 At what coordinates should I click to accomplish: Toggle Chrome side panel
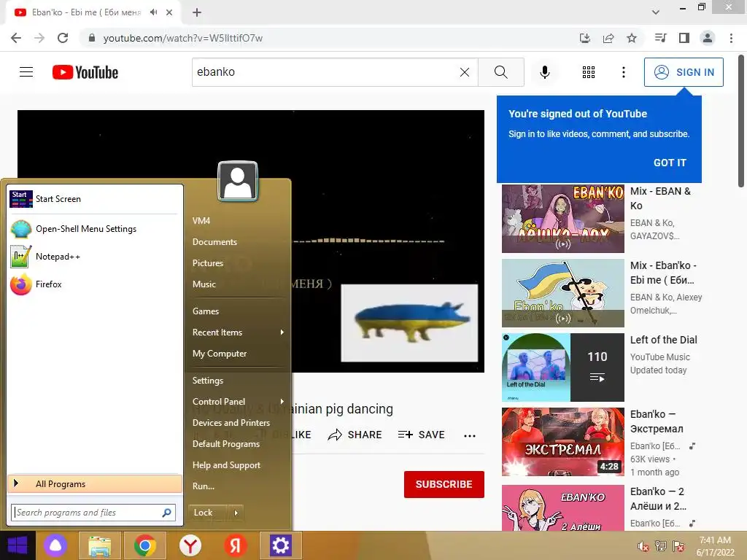pos(684,38)
